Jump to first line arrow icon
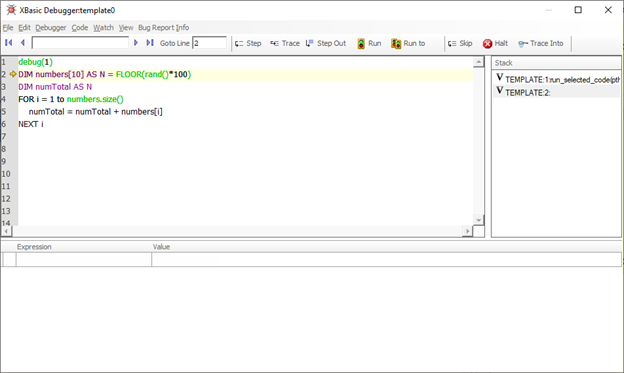Viewport: 624px width, 373px height. (8, 43)
